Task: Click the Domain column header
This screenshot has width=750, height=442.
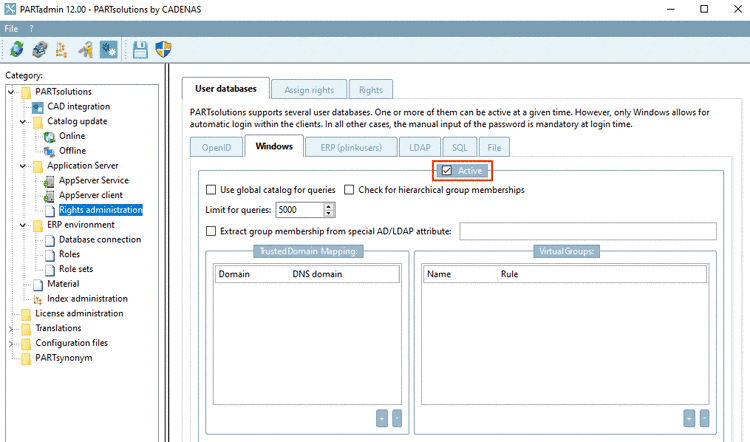Action: tap(252, 274)
